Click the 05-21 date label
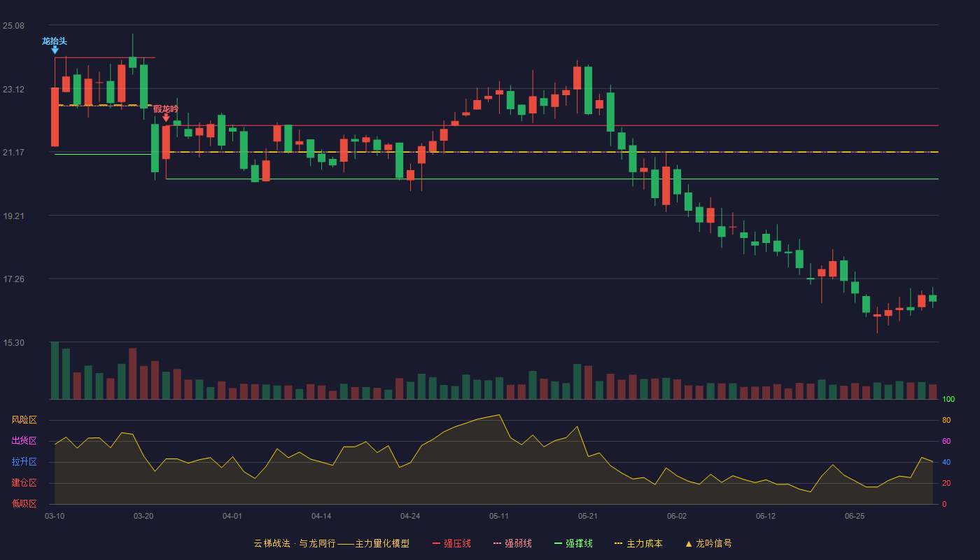Image resolution: width=980 pixels, height=560 pixels. pos(588,516)
